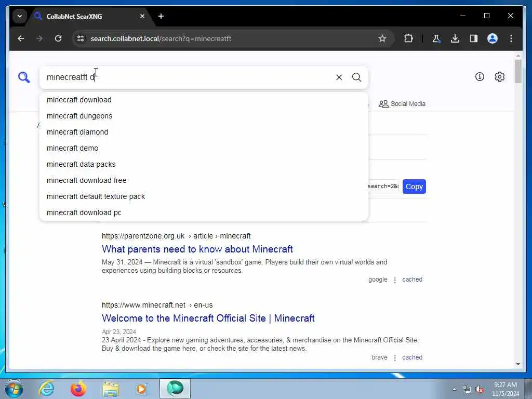Open the Downloads icon
The width and height of the screenshot is (532, 399).
click(x=455, y=38)
